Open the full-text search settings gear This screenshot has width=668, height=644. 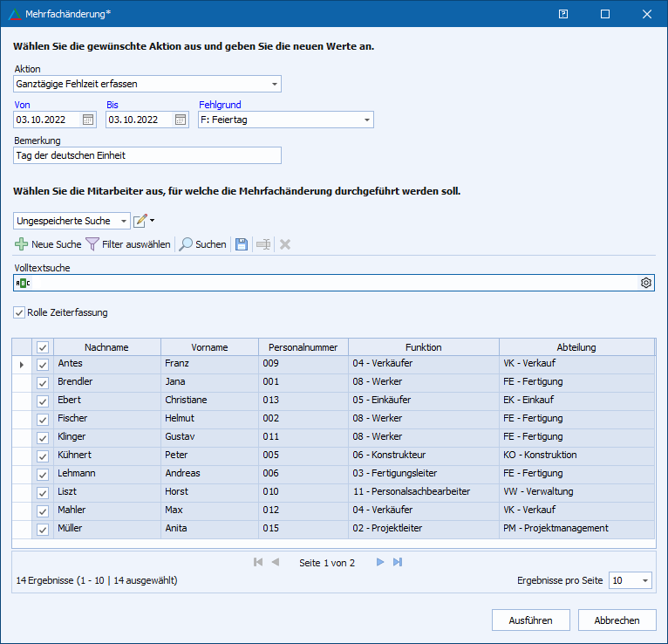tap(646, 283)
